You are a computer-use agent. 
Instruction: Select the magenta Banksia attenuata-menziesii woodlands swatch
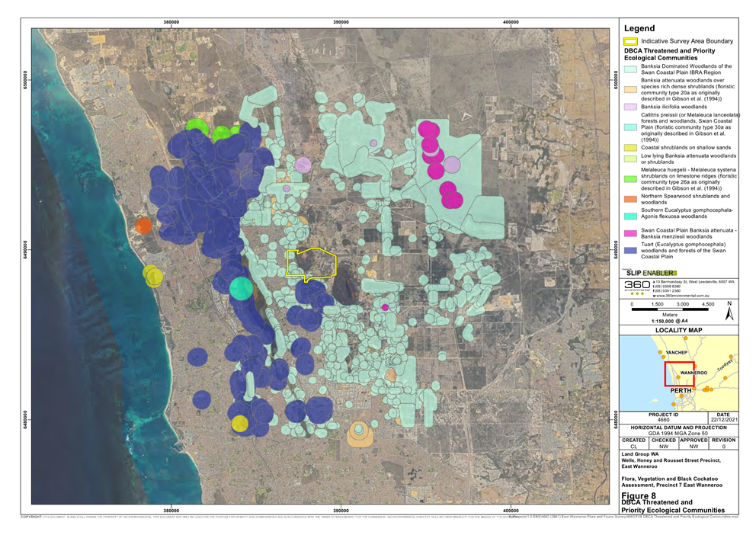coord(630,233)
